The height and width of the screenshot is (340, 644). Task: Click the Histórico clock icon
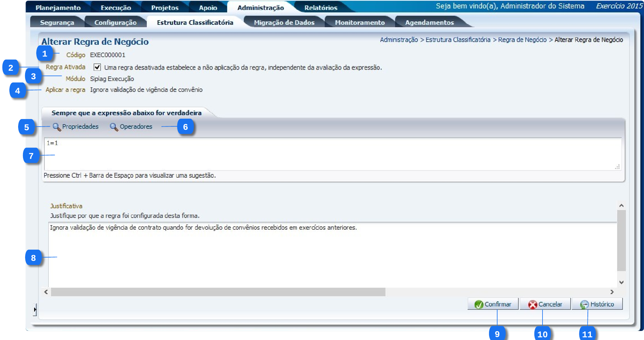[x=584, y=304]
